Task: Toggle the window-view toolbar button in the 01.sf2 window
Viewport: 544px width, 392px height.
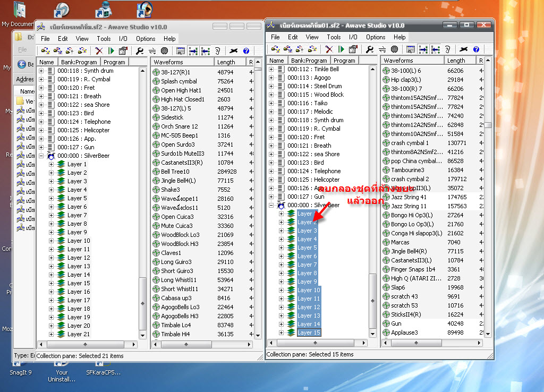Action: point(410,49)
